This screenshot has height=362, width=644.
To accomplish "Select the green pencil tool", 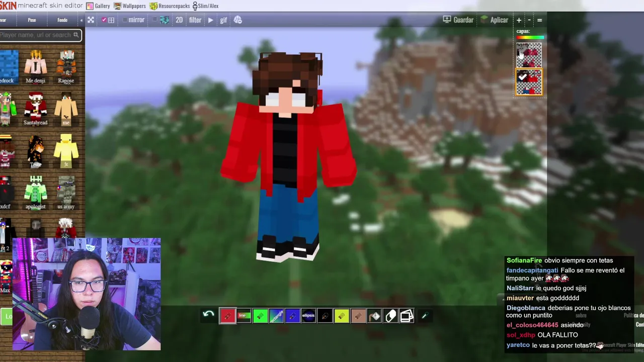I will click(x=260, y=316).
